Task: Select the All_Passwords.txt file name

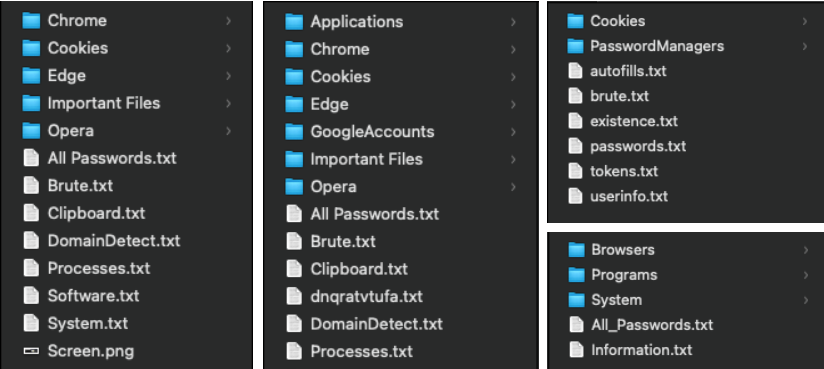Action: pyautogui.click(x=652, y=325)
